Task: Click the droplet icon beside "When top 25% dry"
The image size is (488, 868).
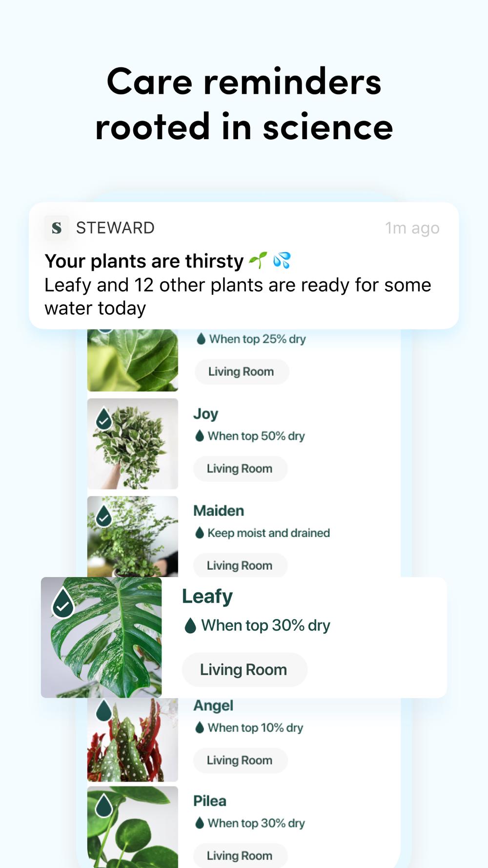Action: tap(201, 339)
